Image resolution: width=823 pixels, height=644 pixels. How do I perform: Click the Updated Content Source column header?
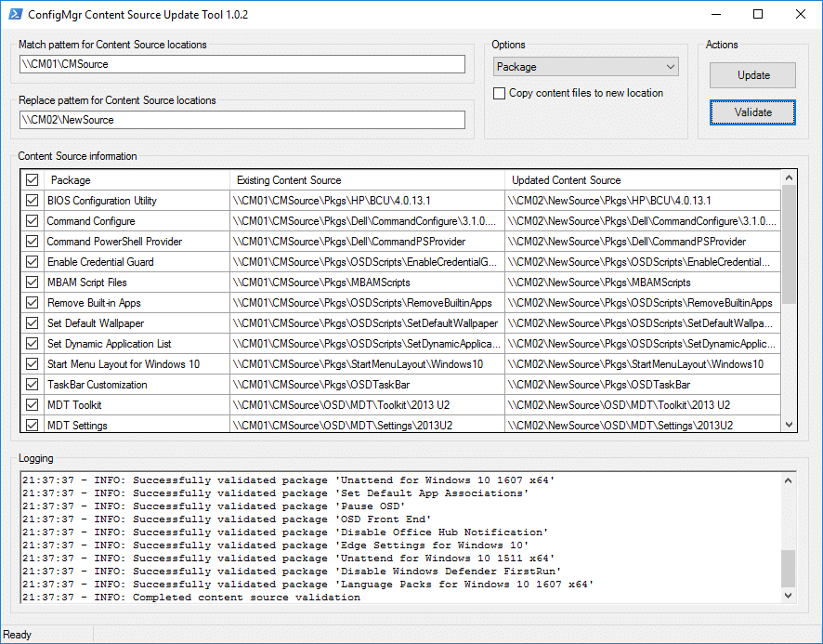pos(641,179)
